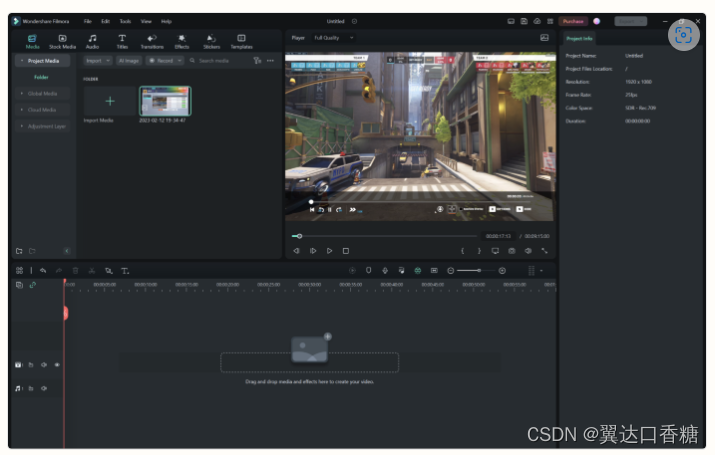715x455 pixels.
Task: Open the Record dropdown
Action: [165, 61]
